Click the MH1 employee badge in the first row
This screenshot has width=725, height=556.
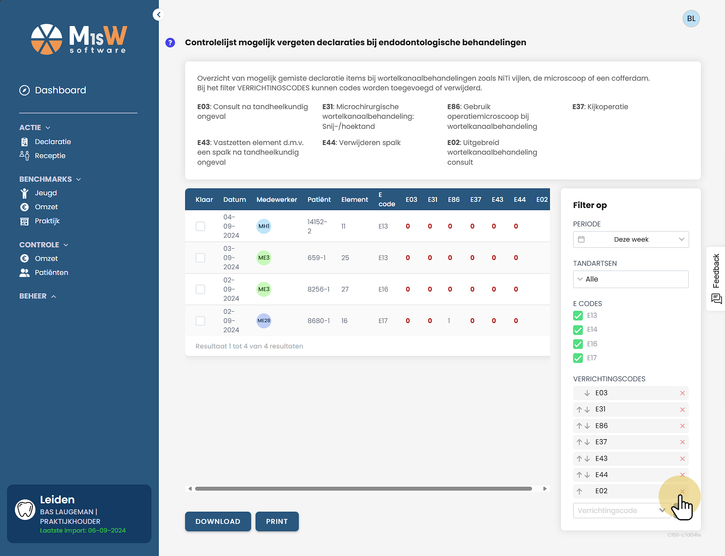[264, 226]
